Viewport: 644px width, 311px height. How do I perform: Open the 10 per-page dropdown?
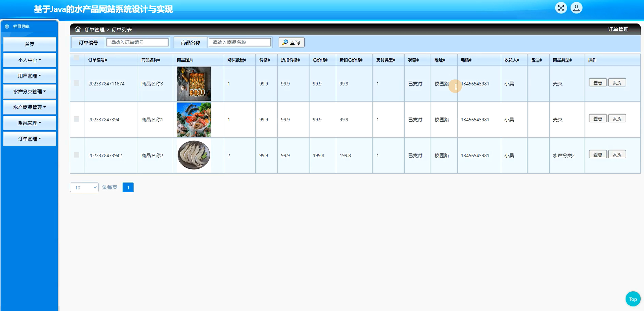pos(84,187)
